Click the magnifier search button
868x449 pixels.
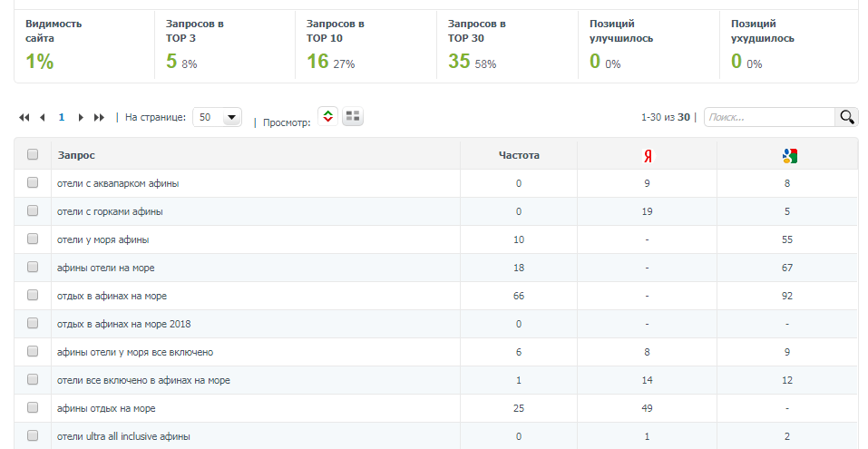846,117
